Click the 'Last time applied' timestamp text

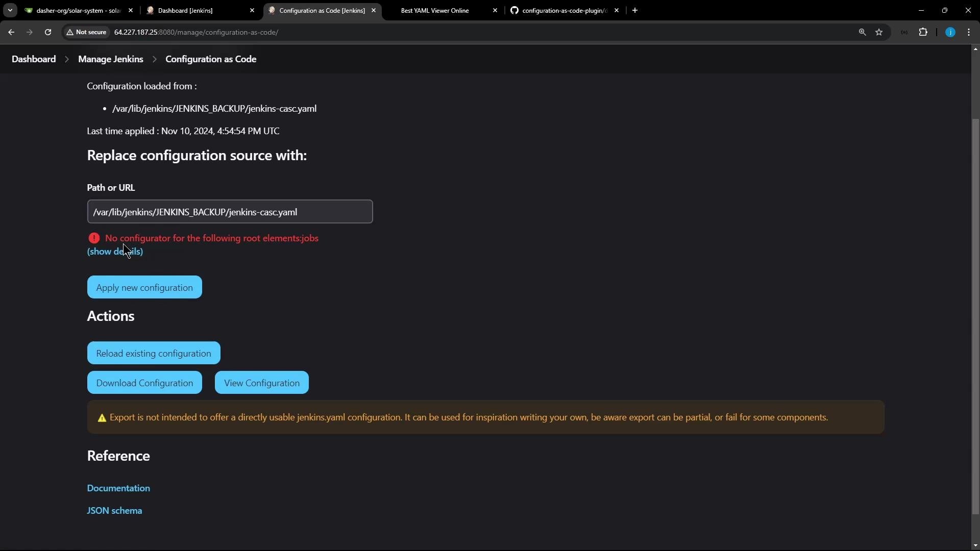183,131
